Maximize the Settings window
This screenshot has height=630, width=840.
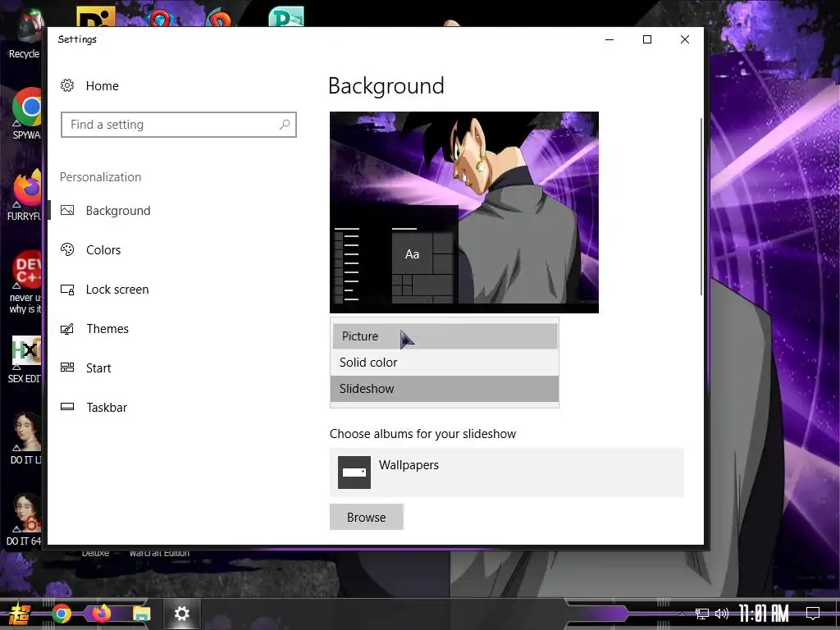click(x=647, y=39)
